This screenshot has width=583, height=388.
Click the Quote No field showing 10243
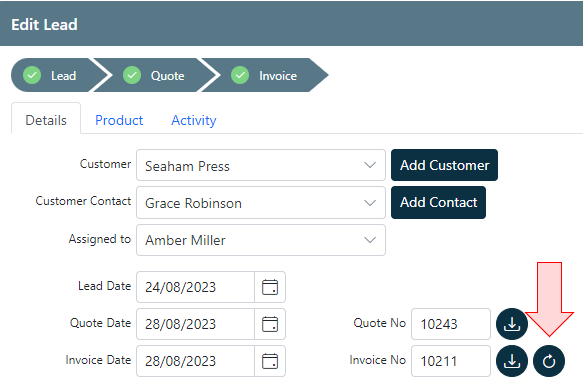coord(451,324)
